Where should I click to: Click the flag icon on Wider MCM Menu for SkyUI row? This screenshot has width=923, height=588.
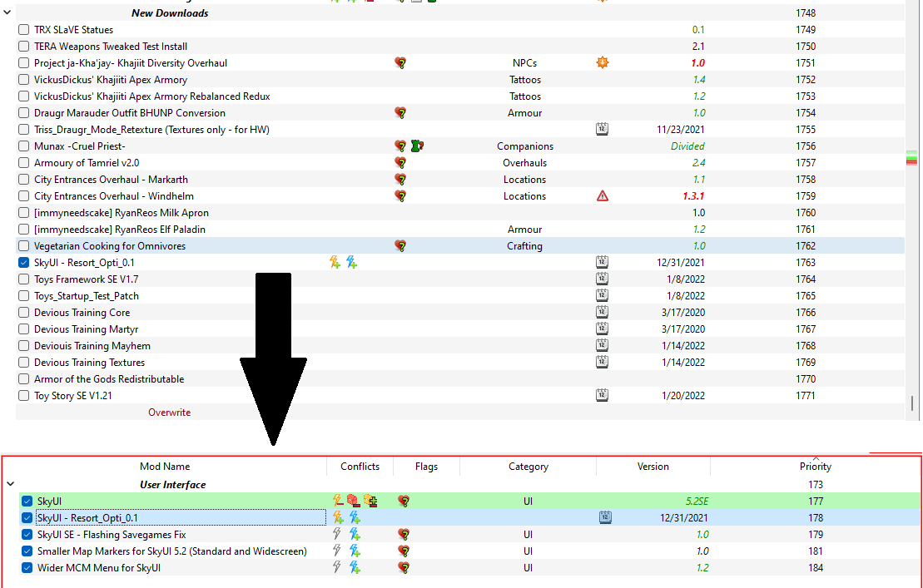[x=404, y=567]
